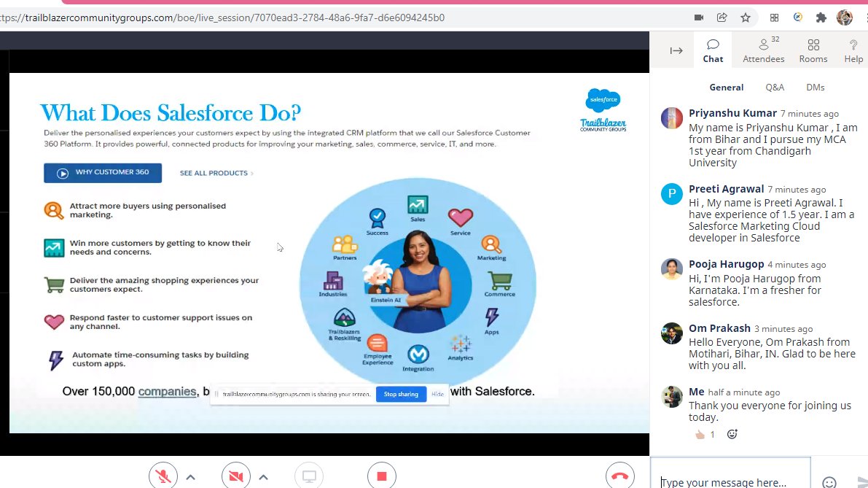Image resolution: width=868 pixels, height=488 pixels.
Task: Click the Salesforce cloud logo
Action: click(x=603, y=100)
